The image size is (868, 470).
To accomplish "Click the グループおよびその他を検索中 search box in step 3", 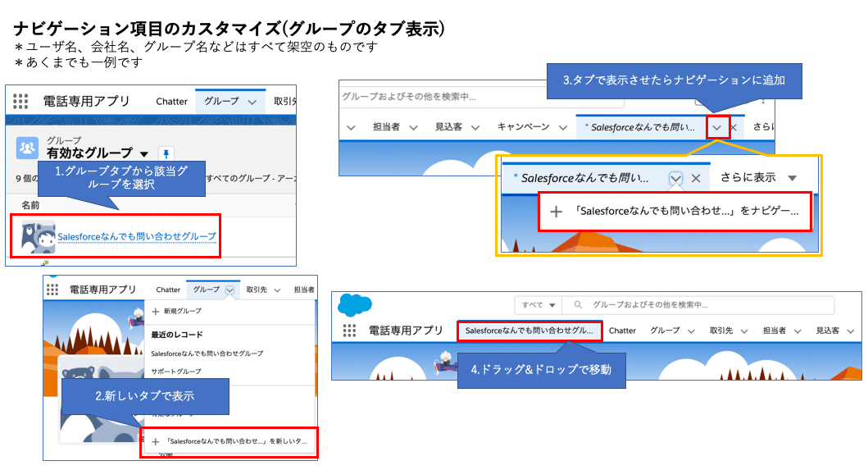I will [482, 97].
